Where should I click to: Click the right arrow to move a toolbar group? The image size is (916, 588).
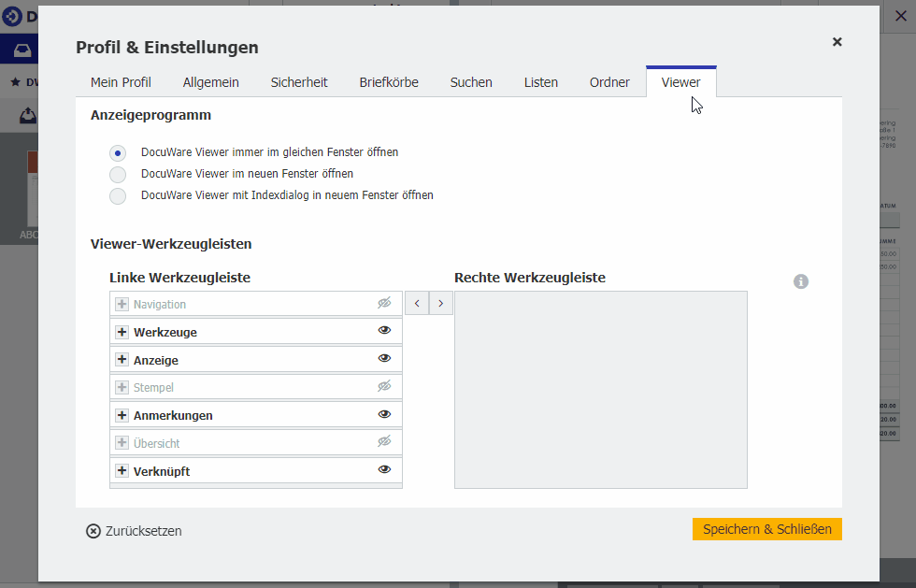tap(440, 303)
